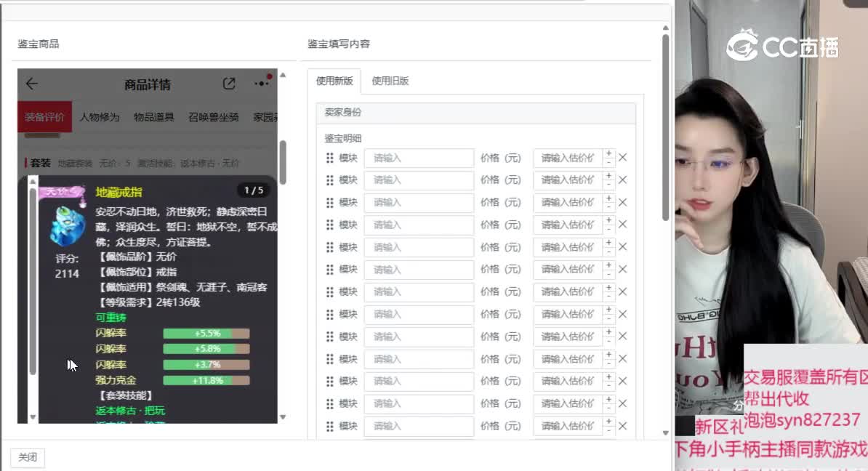The width and height of the screenshot is (868, 471).
Task: Click the sixth row's 请输入估价 price field
Action: [568, 270]
